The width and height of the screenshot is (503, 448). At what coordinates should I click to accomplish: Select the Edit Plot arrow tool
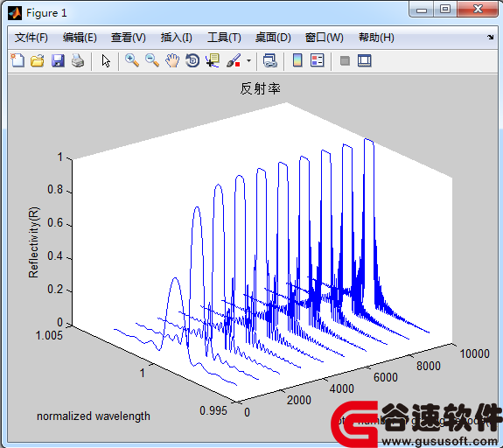coord(106,60)
